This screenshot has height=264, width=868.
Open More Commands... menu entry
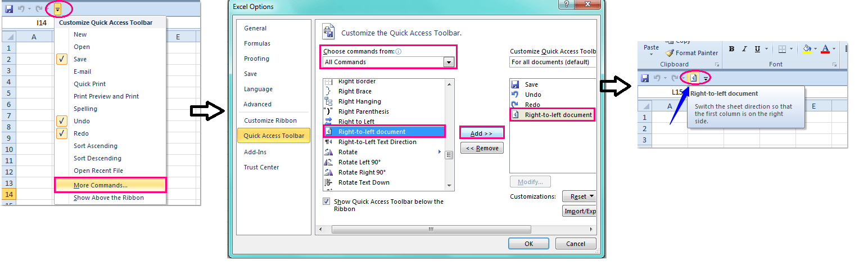pyautogui.click(x=110, y=185)
